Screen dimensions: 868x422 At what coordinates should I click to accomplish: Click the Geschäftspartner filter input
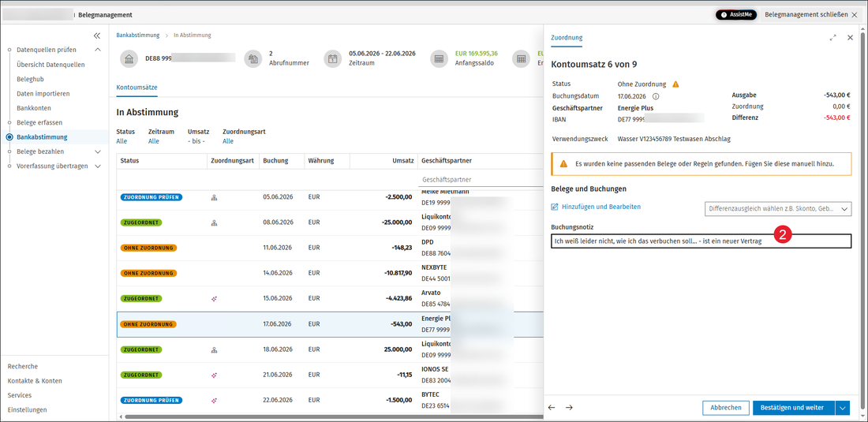(x=481, y=180)
